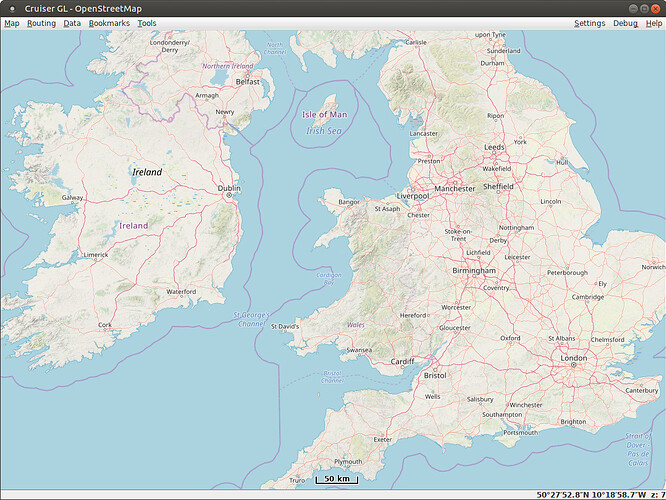Image resolution: width=666 pixels, height=500 pixels.
Task: Click the window icon in the title bar
Action: pos(12,8)
